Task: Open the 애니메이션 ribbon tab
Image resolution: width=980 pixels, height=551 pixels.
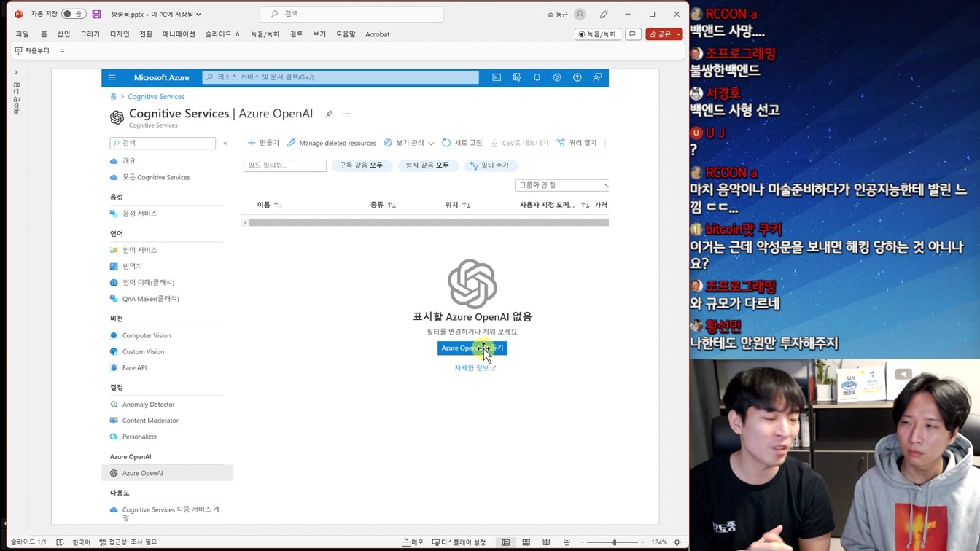Action: tap(179, 34)
